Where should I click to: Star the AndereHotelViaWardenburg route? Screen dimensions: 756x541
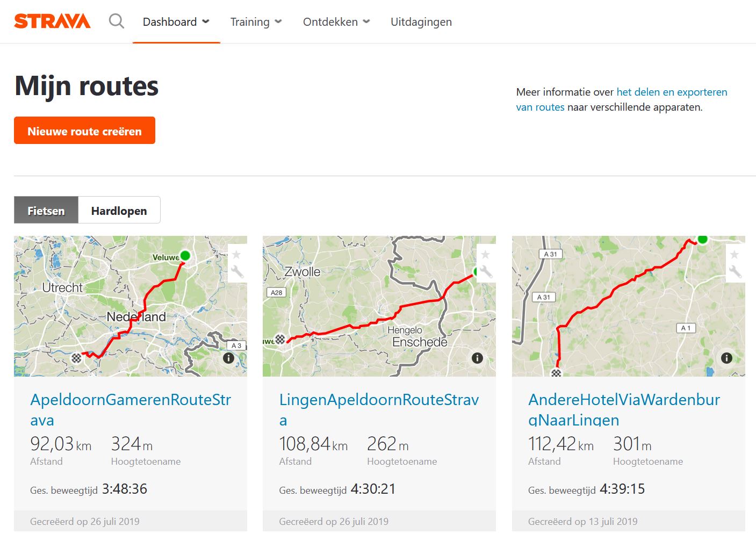[x=735, y=255]
